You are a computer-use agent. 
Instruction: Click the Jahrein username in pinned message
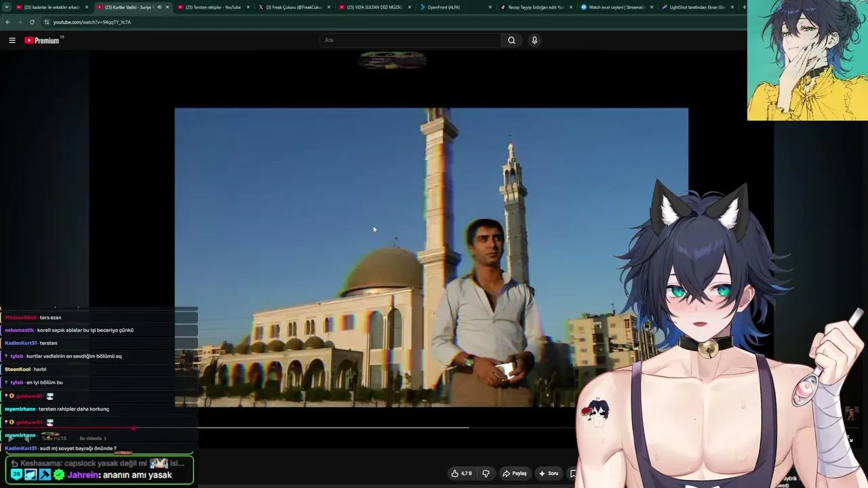[x=83, y=475]
